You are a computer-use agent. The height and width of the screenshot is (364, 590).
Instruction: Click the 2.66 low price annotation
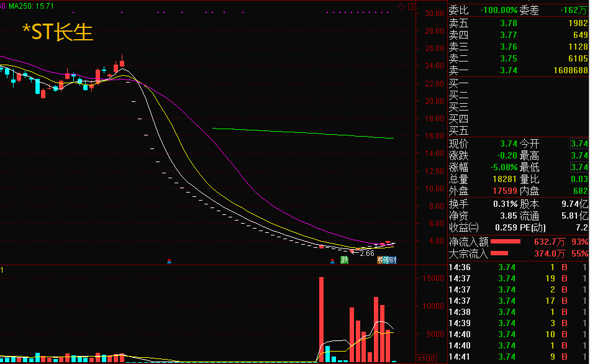pyautogui.click(x=367, y=253)
